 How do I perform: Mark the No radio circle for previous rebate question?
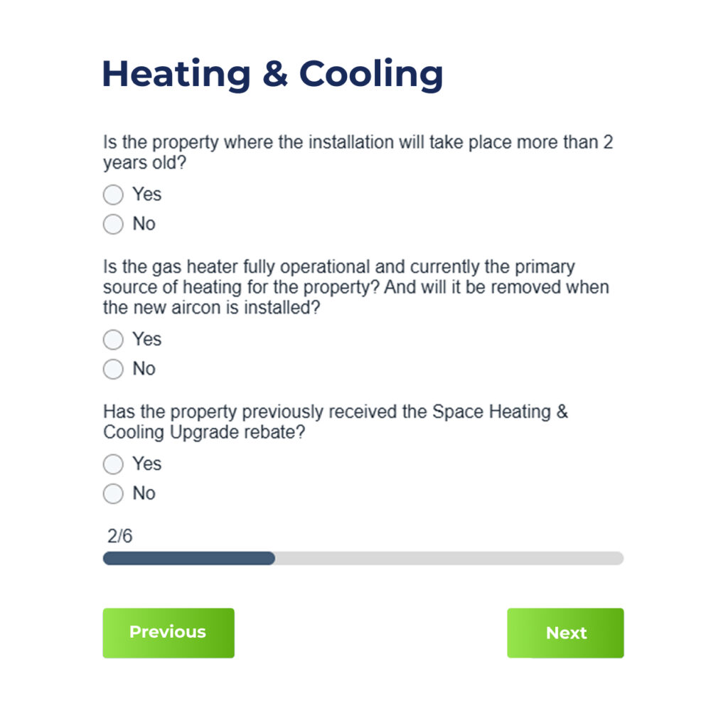tap(113, 493)
